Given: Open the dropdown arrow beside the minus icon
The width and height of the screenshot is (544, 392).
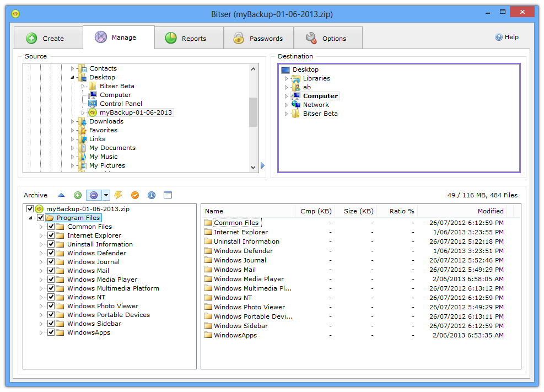Looking at the screenshot, I should (106, 195).
